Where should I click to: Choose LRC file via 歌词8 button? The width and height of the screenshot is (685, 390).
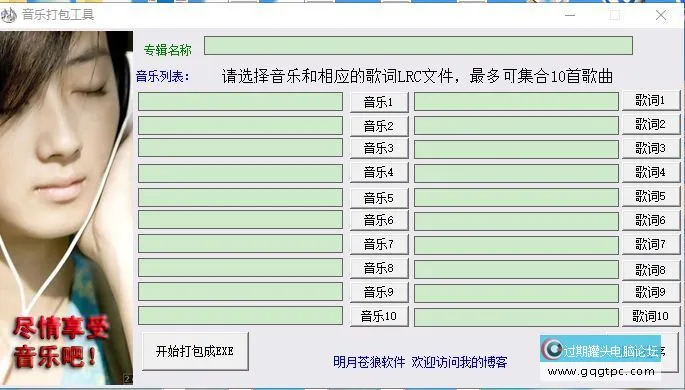point(651,270)
